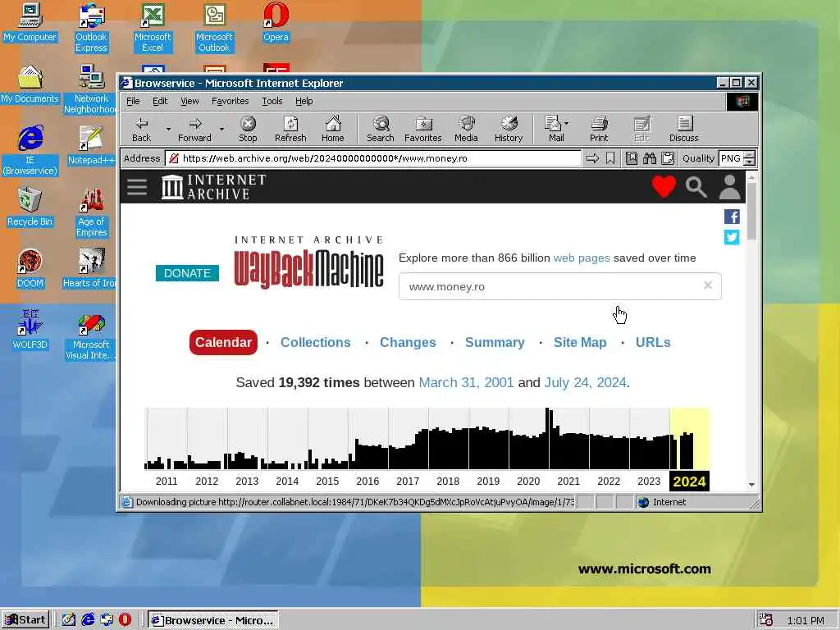Open the Help menu
This screenshot has width=840, height=630.
304,101
